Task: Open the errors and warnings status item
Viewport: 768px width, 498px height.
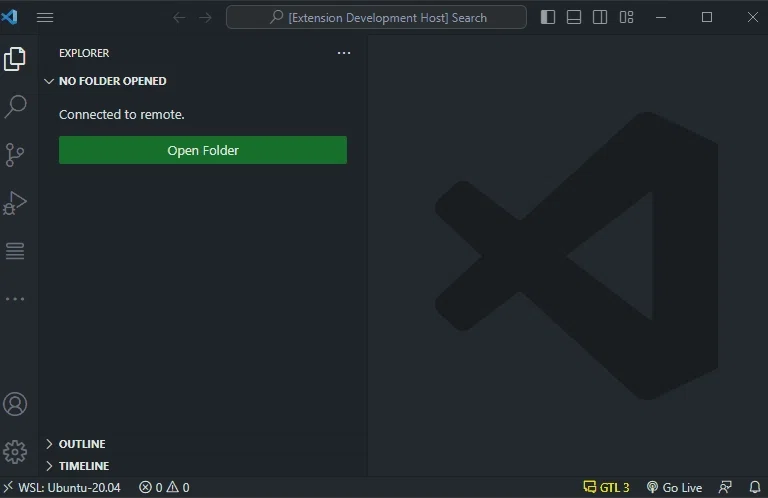Action: (x=164, y=488)
